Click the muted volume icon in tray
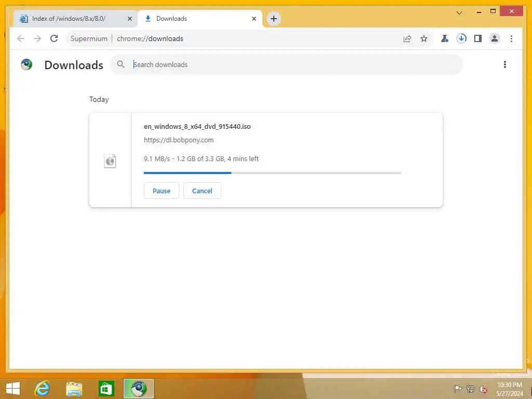This screenshot has width=532, height=399. [483, 389]
